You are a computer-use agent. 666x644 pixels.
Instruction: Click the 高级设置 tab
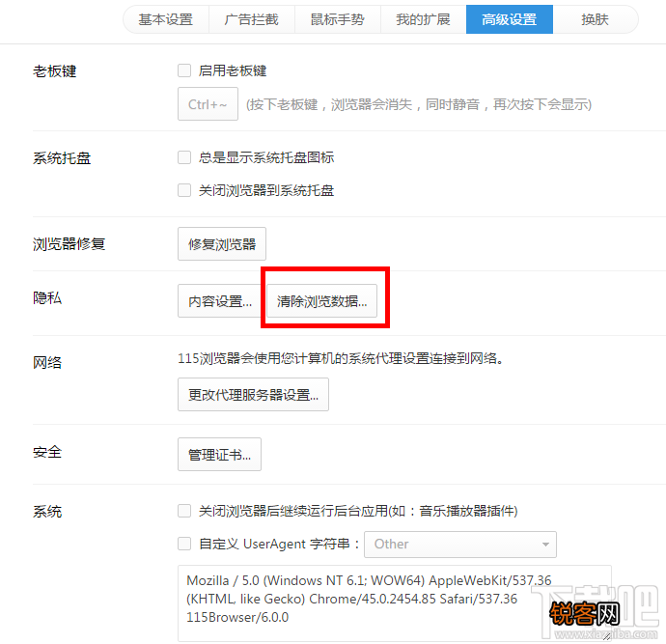[510, 19]
